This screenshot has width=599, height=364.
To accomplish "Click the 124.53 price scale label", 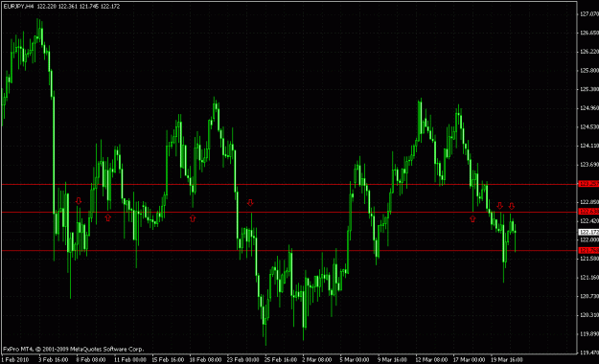I will (589, 126).
